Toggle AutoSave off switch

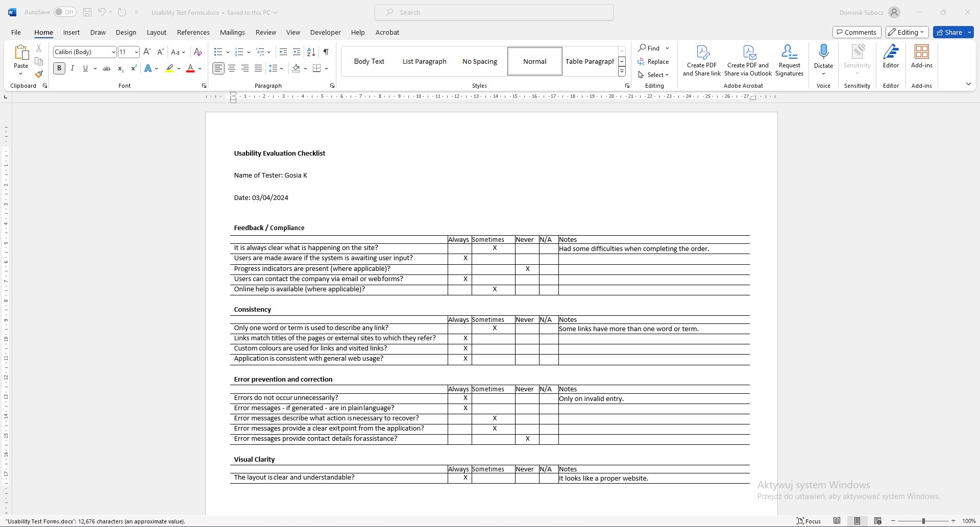pos(65,12)
